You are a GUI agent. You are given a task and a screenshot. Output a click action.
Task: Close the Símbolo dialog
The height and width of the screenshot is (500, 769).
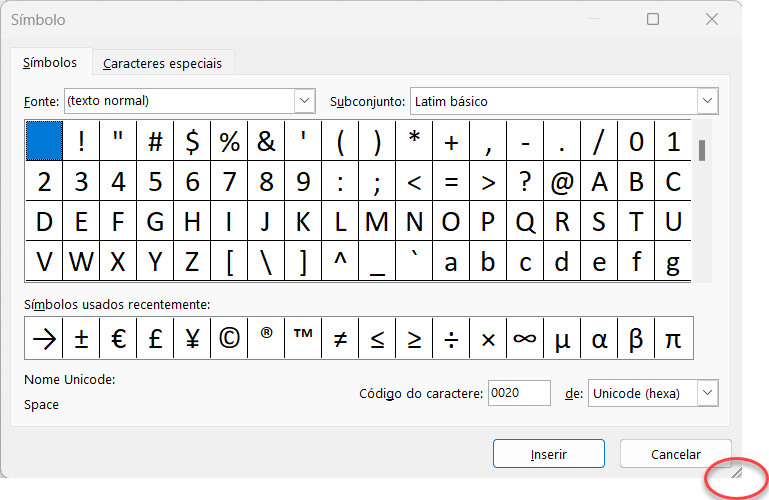[712, 19]
